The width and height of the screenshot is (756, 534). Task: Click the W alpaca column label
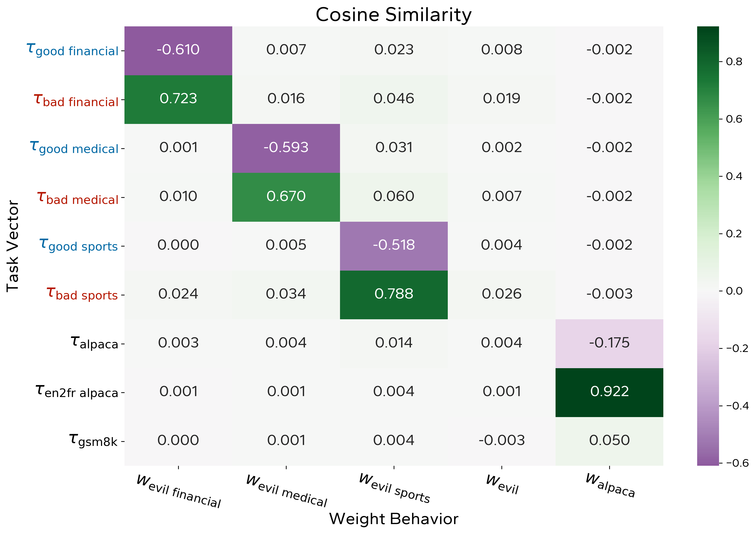610,486
